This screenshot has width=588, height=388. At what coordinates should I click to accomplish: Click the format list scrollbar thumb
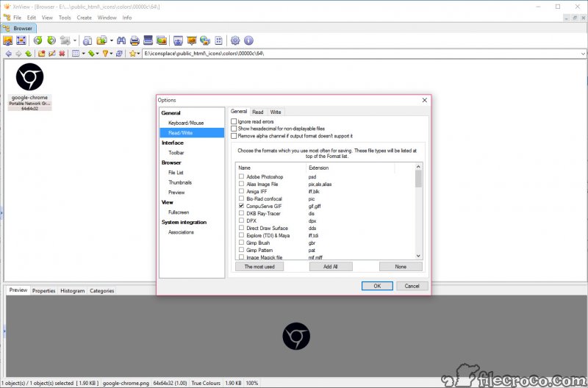click(418, 179)
